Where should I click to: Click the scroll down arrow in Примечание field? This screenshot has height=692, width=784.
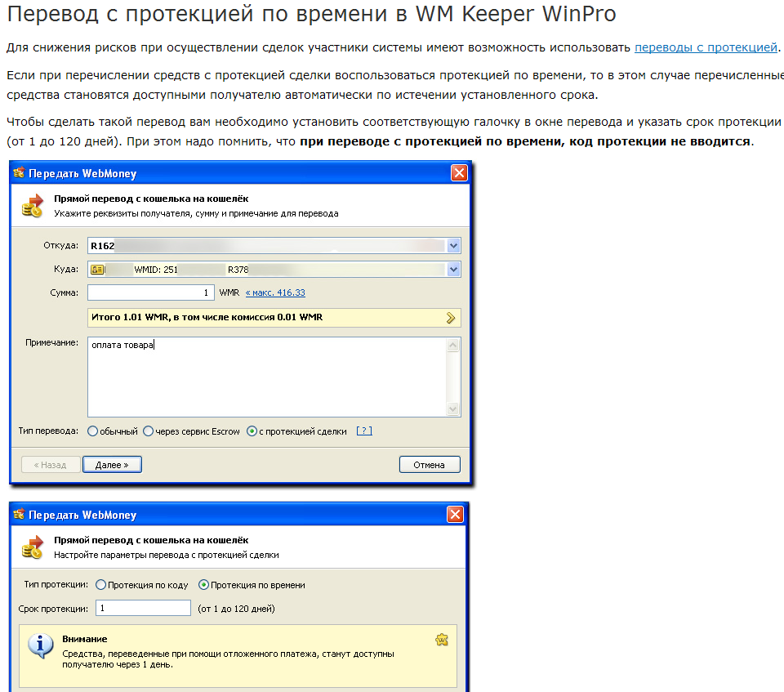(453, 409)
